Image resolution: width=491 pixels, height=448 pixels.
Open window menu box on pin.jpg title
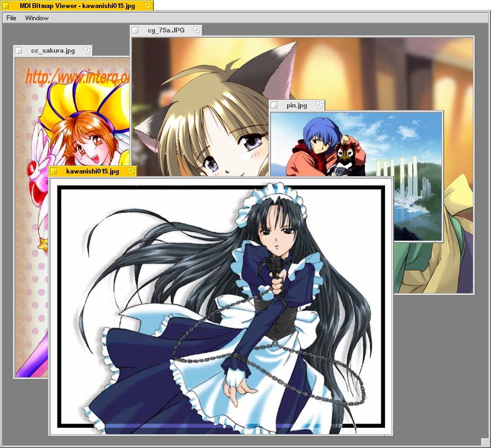[274, 105]
